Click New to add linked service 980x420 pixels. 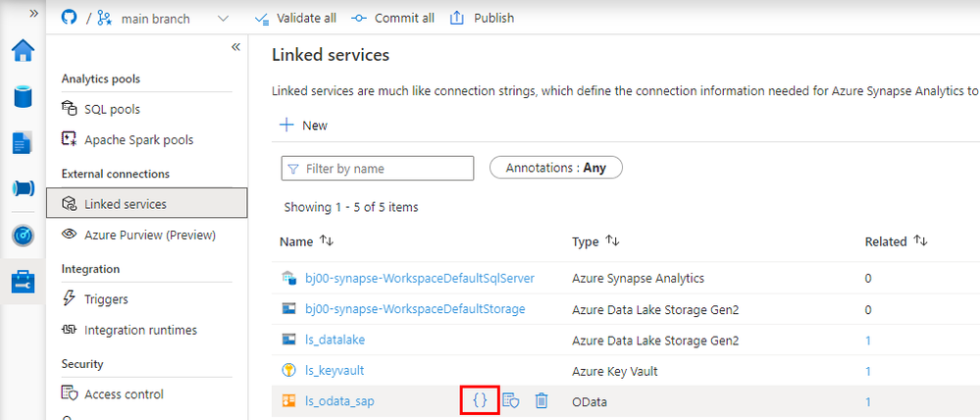[x=304, y=126]
